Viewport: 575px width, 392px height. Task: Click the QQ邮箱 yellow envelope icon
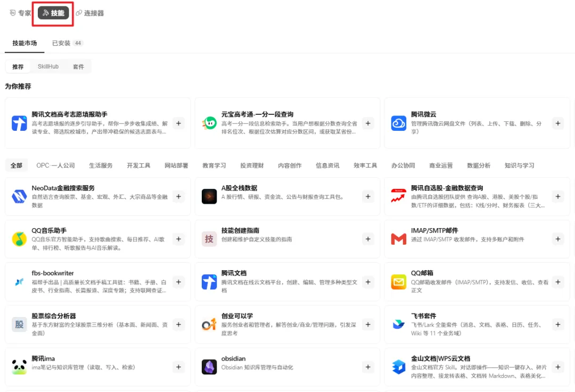399,282
